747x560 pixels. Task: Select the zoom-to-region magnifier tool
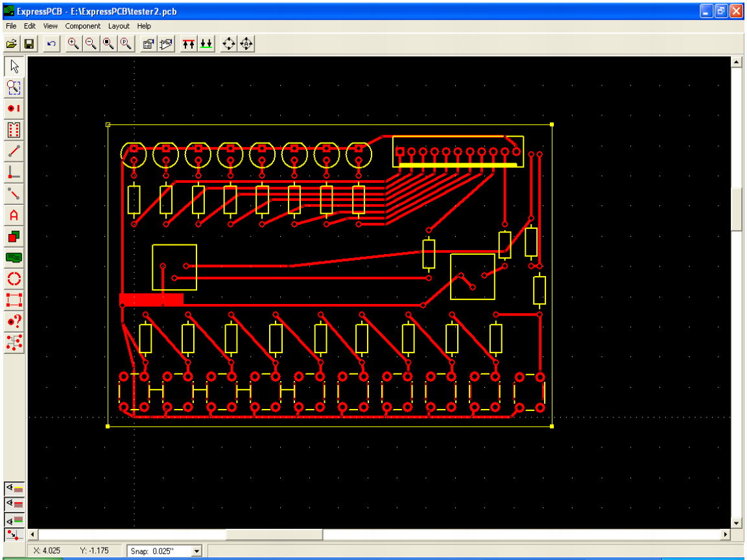(x=14, y=87)
